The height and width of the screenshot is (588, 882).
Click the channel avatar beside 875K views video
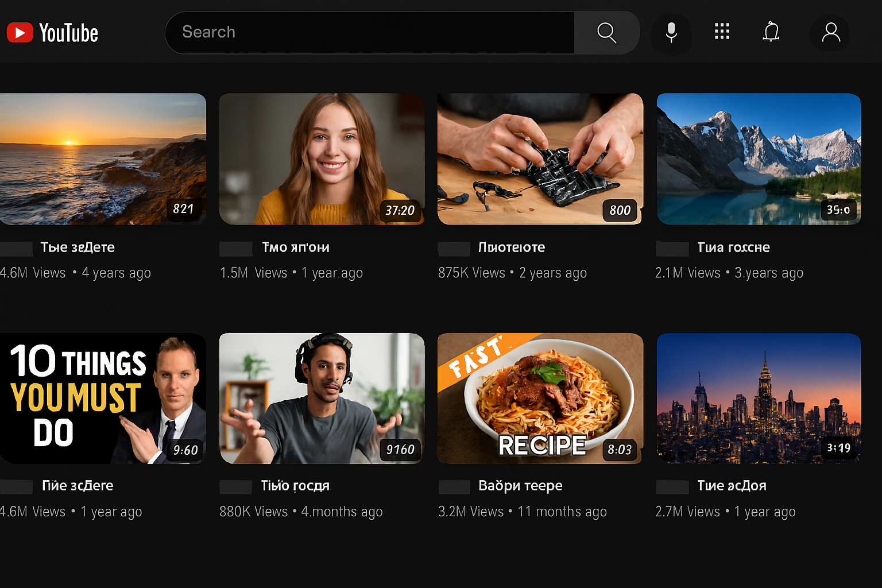tap(454, 249)
